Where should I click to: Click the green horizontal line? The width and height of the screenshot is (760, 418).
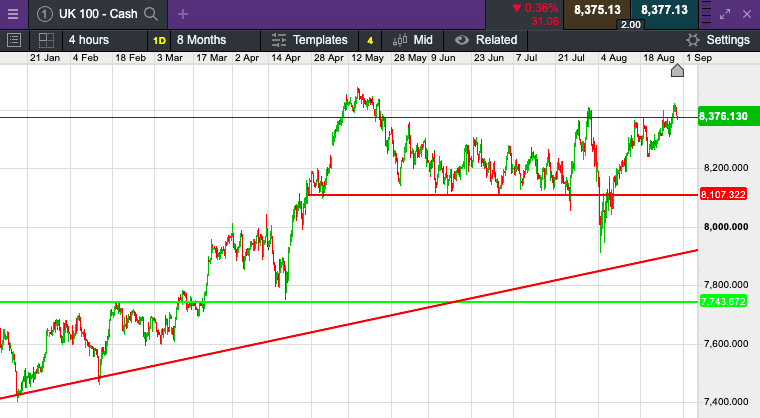[349, 302]
